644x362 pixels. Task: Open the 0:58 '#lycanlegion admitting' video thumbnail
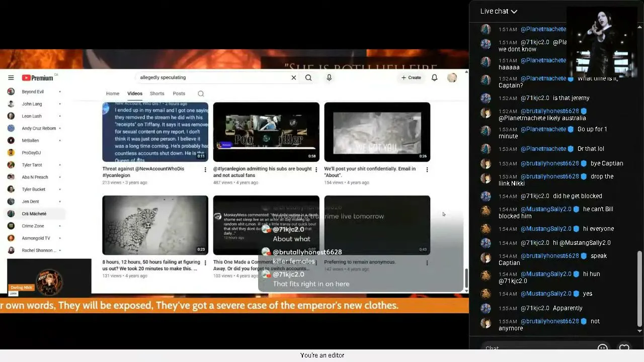click(266, 132)
